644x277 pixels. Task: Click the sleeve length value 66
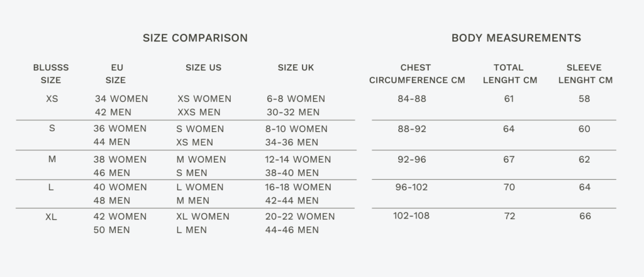click(x=585, y=216)
